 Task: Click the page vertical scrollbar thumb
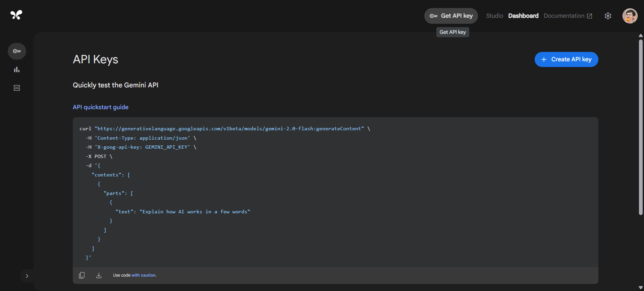[641, 127]
